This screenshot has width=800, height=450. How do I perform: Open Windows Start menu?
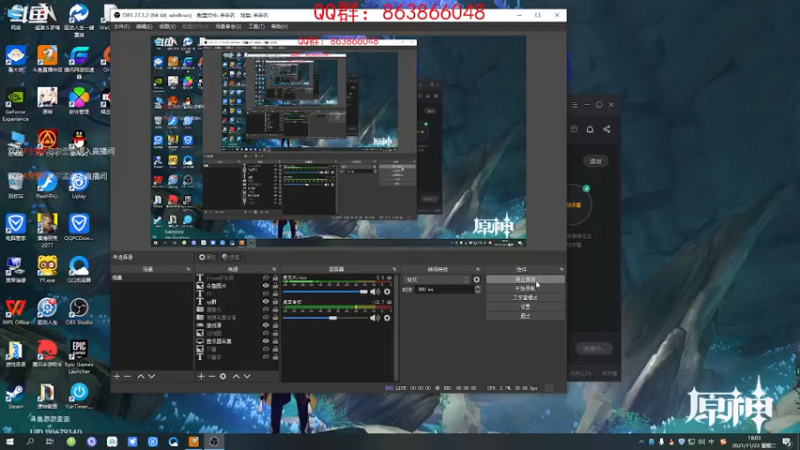point(10,441)
